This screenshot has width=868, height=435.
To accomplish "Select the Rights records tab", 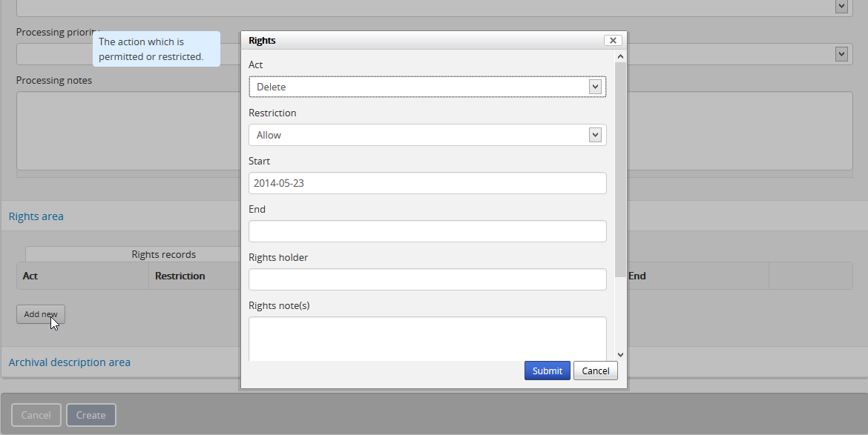I will 163,254.
